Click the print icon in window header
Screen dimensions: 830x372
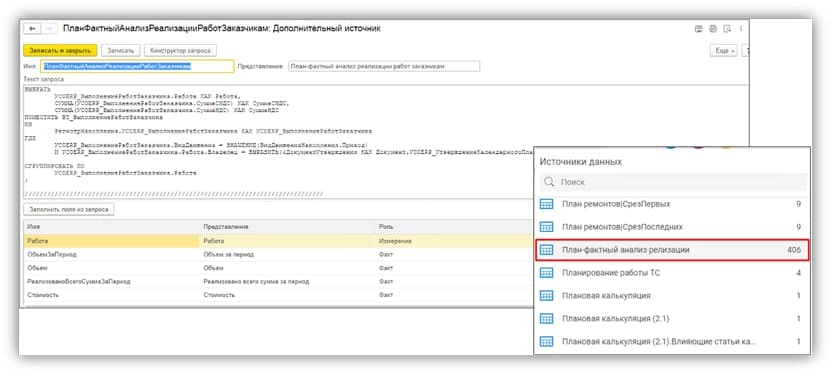[712, 29]
